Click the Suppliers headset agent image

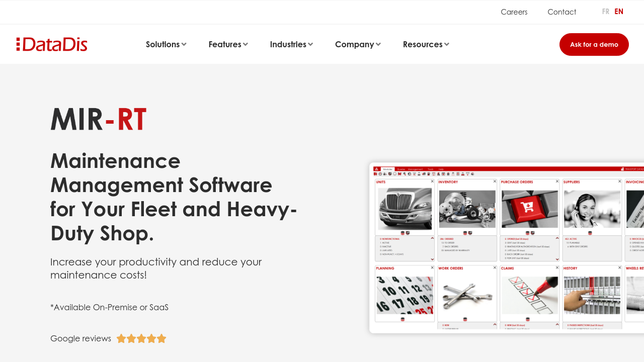[592, 208]
